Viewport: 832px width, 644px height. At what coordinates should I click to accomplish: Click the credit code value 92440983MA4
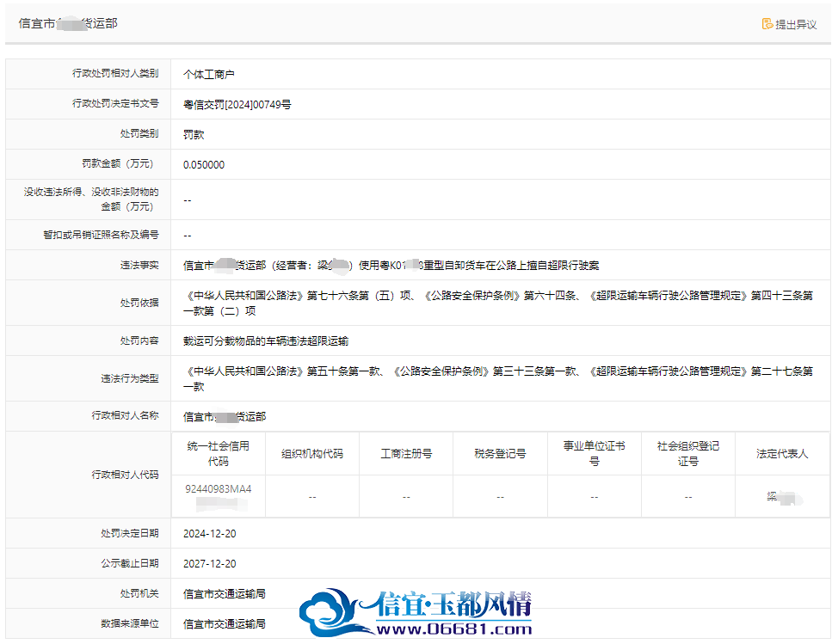(218, 488)
